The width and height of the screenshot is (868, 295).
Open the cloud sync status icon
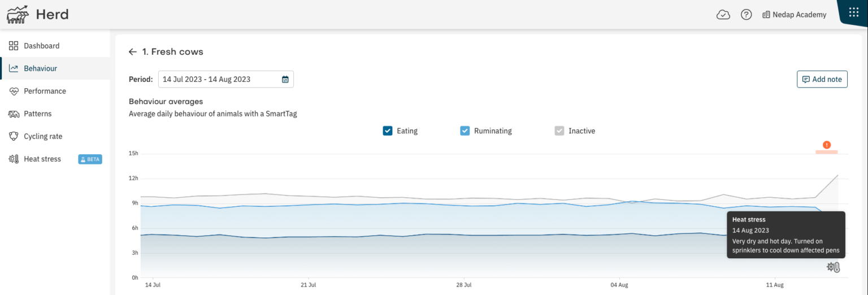(723, 15)
